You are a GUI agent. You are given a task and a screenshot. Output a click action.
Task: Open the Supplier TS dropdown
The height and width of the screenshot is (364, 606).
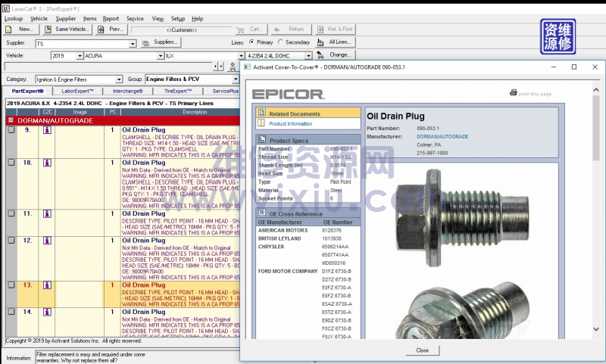(133, 44)
